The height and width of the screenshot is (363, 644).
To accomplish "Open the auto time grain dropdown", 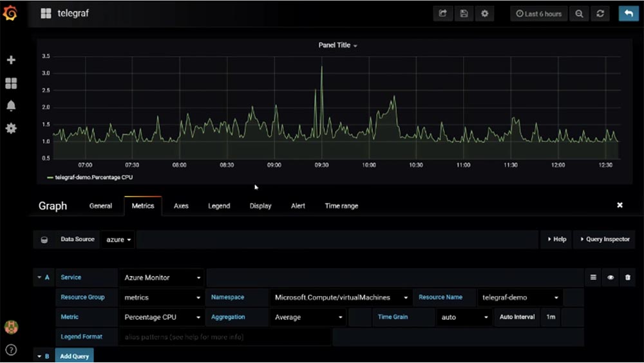I will pyautogui.click(x=464, y=317).
